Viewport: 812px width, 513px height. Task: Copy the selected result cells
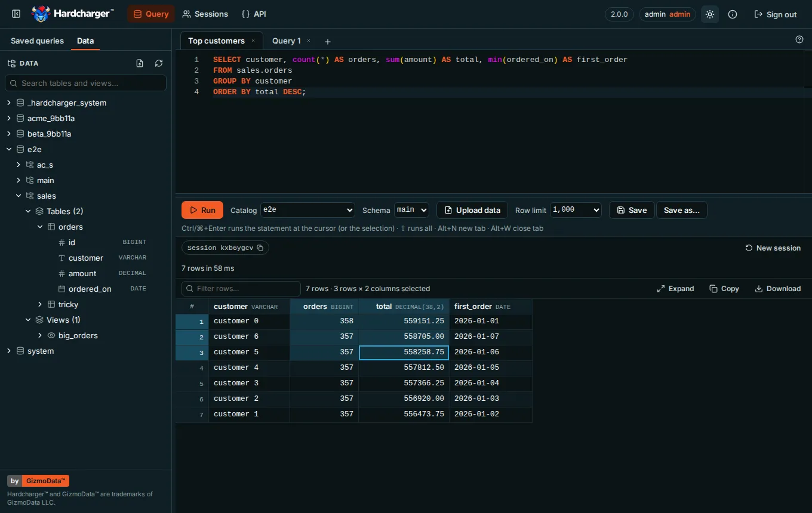724,289
